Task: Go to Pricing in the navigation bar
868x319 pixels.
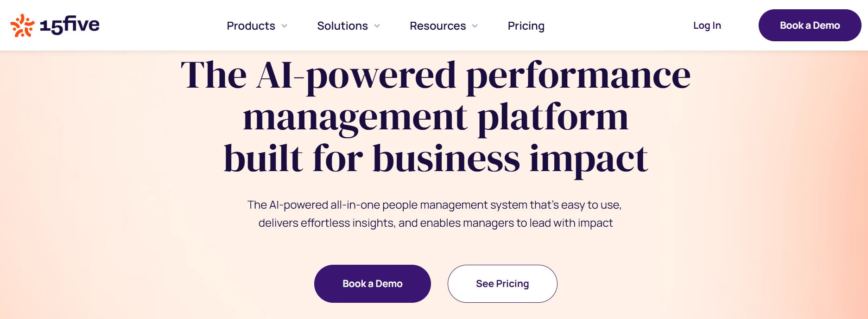Action: (x=526, y=26)
